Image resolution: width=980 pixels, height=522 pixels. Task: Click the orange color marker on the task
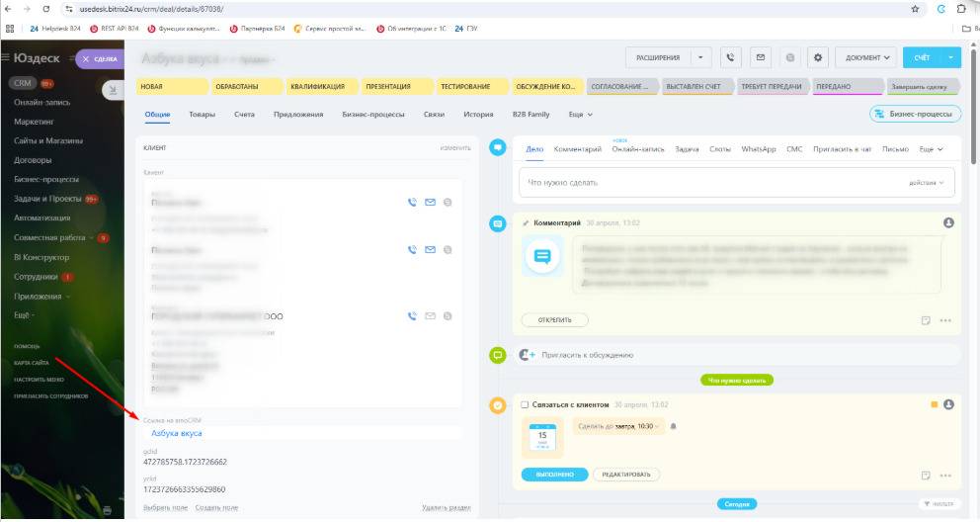[x=935, y=405]
